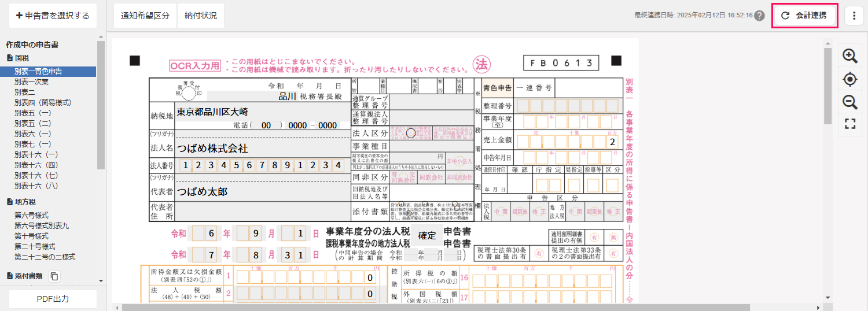Screen dimensions: 868x311
Task: Select 有 for 税理士法第30条 書面提出
Action: tap(539, 253)
